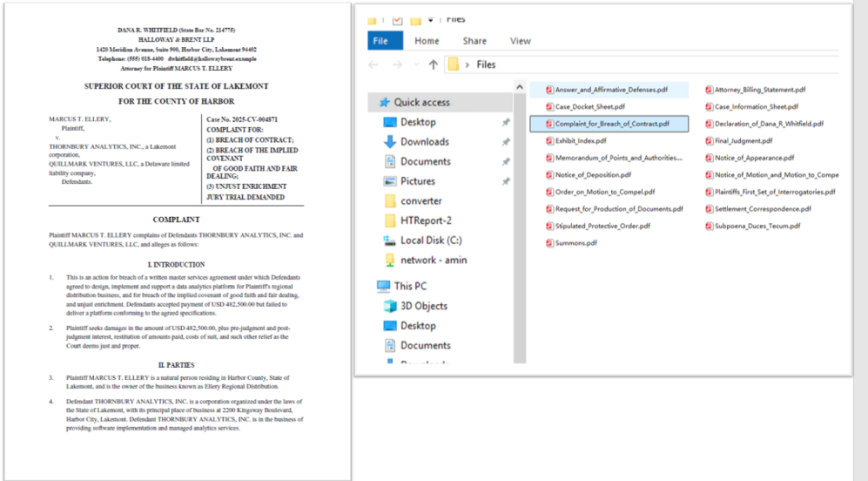
Task: Open the View ribbon tab
Action: (x=521, y=41)
